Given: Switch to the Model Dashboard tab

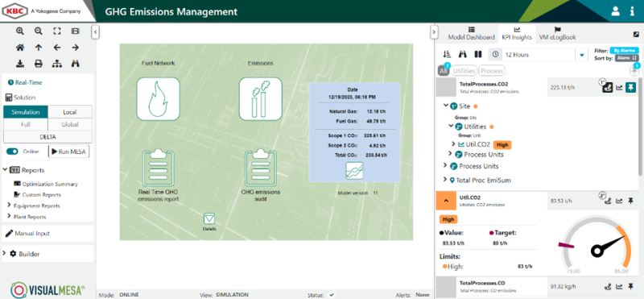Looking at the screenshot, I should [471, 33].
